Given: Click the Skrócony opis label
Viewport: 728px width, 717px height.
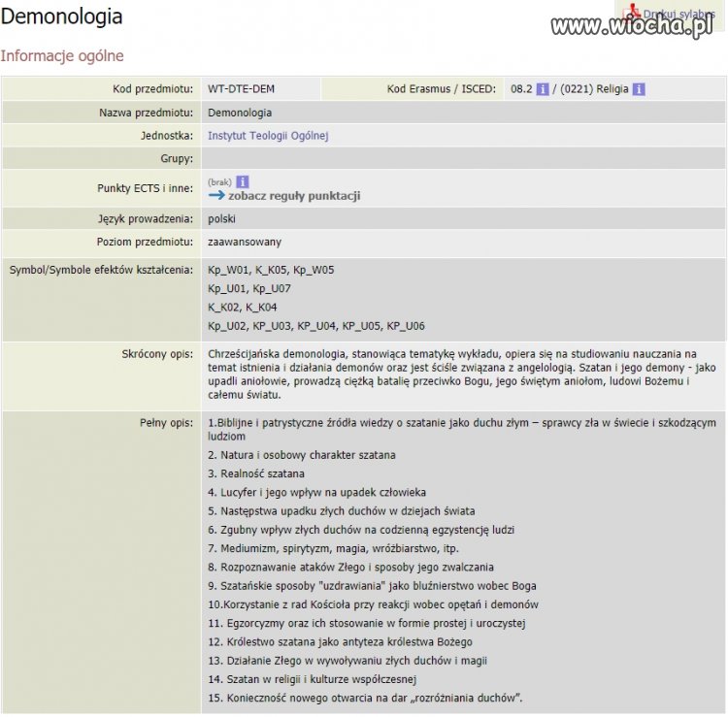Looking at the screenshot, I should point(157,354).
